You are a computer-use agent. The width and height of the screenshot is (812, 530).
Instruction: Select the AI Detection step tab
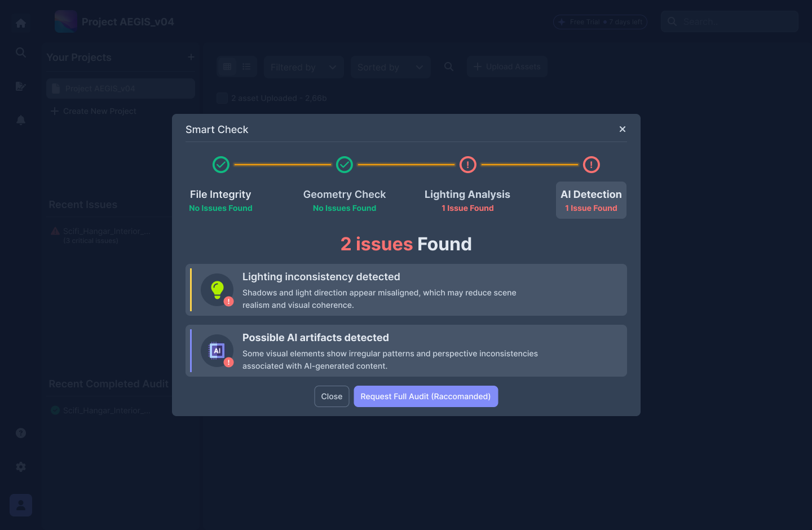pos(591,200)
